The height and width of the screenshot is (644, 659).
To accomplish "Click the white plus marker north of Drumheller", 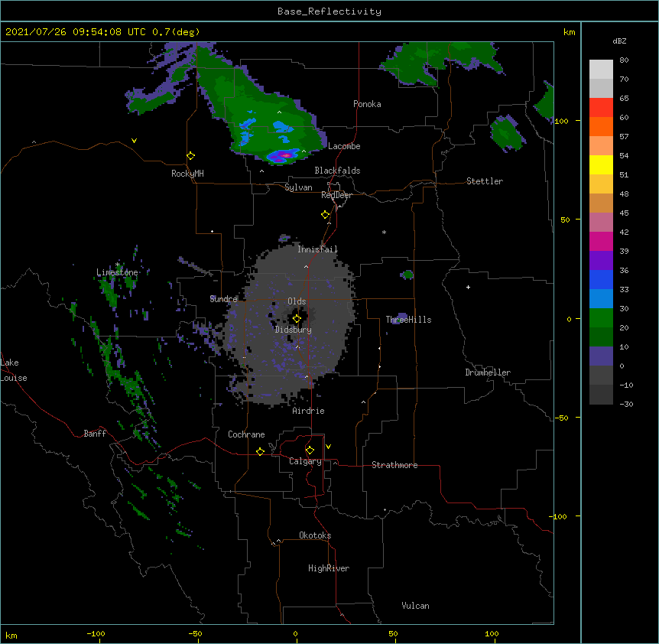I will pos(468,287).
